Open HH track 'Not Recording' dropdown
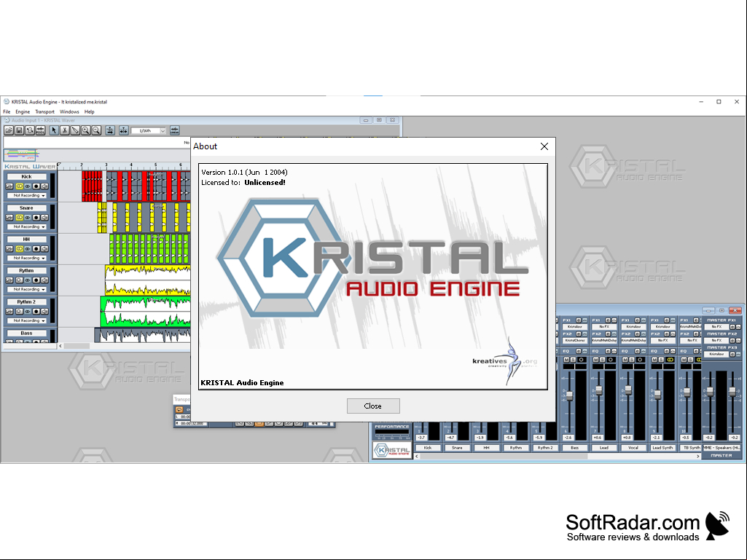Viewport: 747px width, 560px height. [27, 258]
